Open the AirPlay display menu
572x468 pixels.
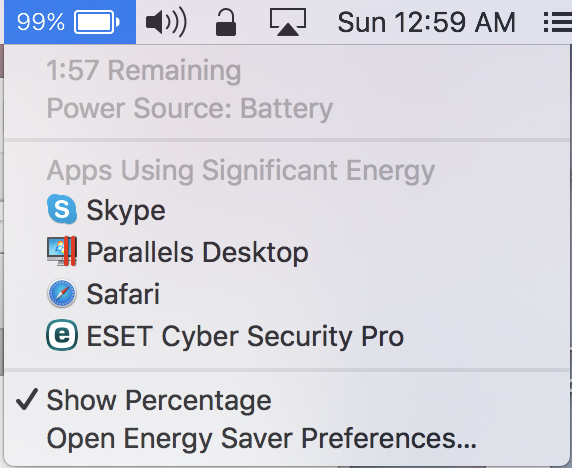tap(288, 22)
